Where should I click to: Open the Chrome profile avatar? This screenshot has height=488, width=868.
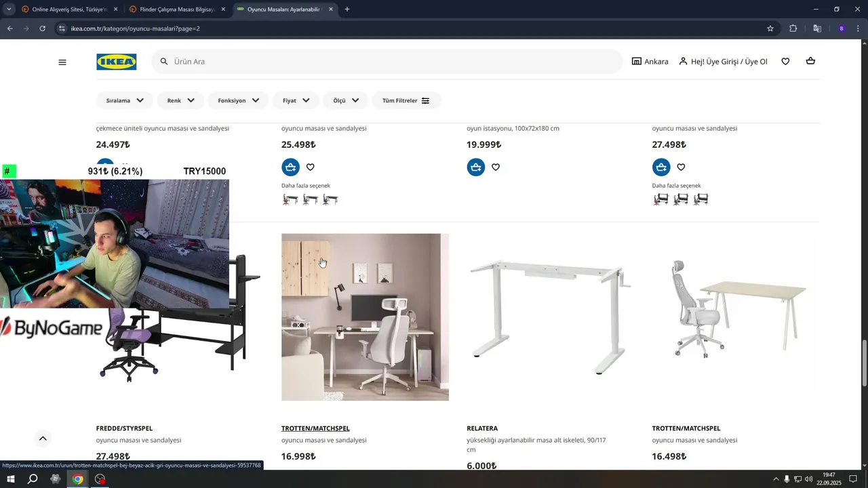[842, 28]
